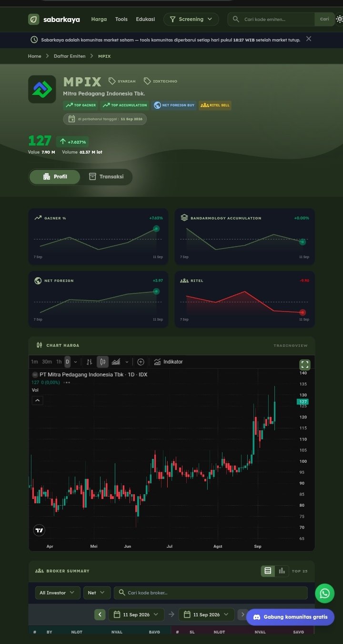This screenshot has height=644, width=343.
Task: Toggle the light/dark theme sun icon
Action: coord(339,20)
